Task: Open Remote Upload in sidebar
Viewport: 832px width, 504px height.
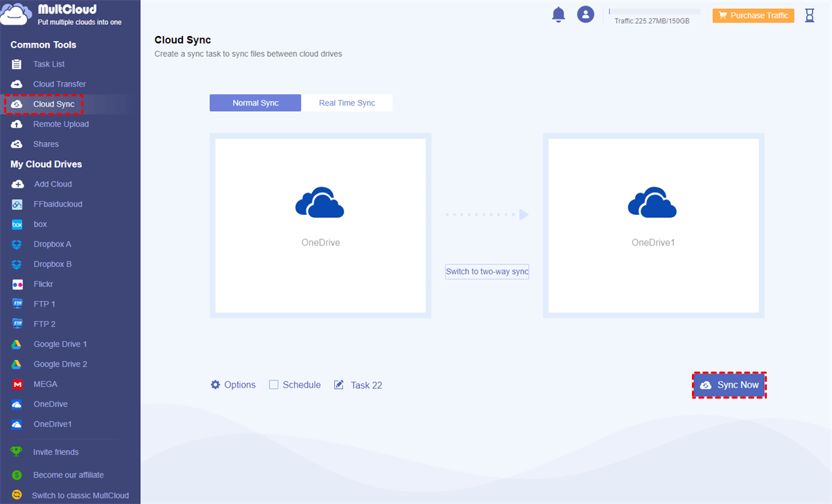Action: click(x=61, y=124)
